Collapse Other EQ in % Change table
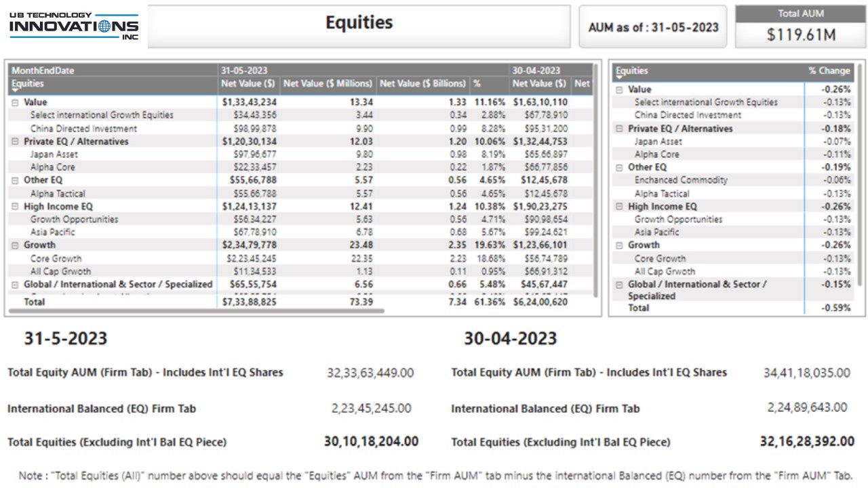Image resolution: width=868 pixels, height=488 pixels. point(619,167)
